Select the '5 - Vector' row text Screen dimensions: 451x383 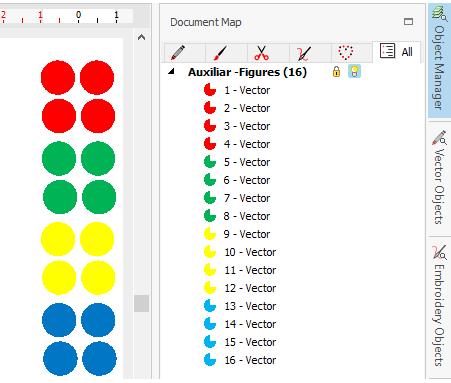pos(247,162)
